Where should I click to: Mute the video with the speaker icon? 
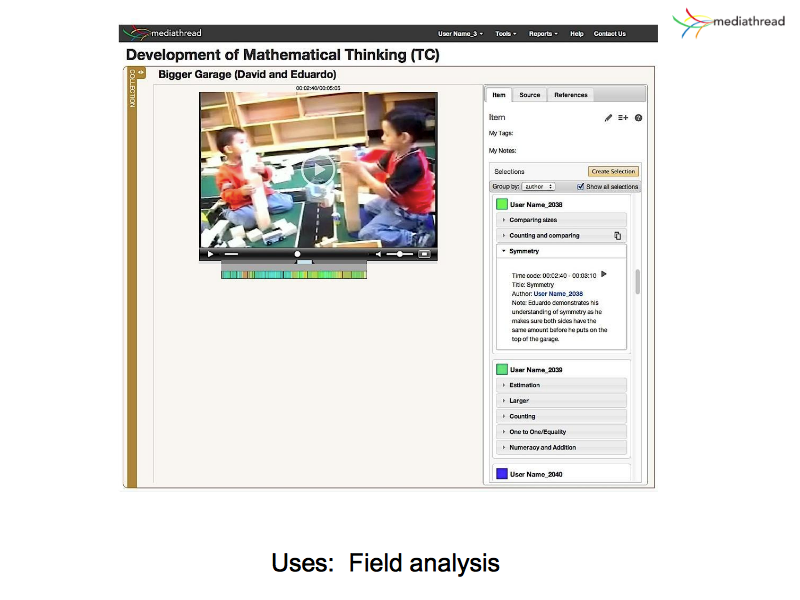(x=379, y=254)
